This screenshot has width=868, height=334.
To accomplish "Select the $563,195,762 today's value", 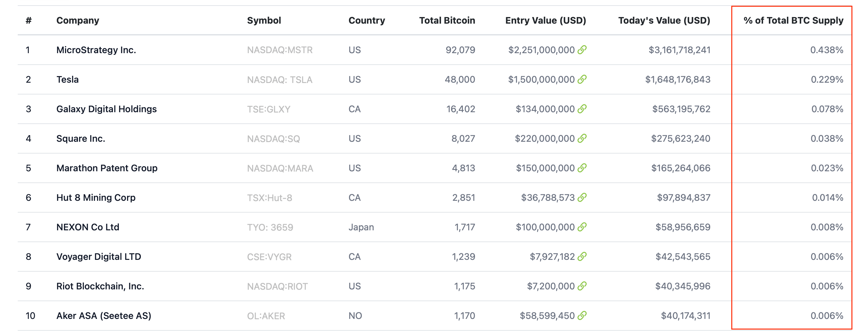I will (x=681, y=110).
